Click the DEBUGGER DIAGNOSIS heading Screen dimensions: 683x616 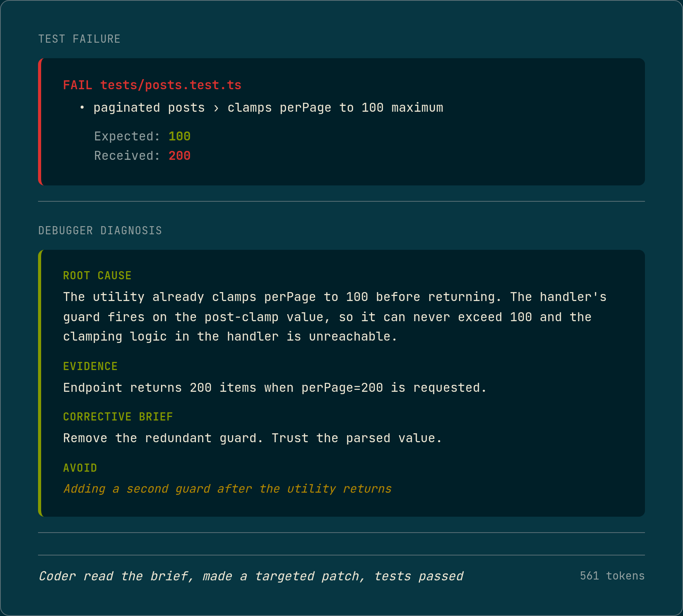tap(100, 230)
